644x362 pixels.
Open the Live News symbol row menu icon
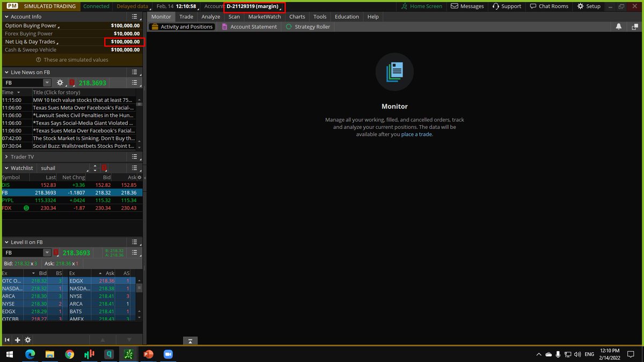point(135,83)
